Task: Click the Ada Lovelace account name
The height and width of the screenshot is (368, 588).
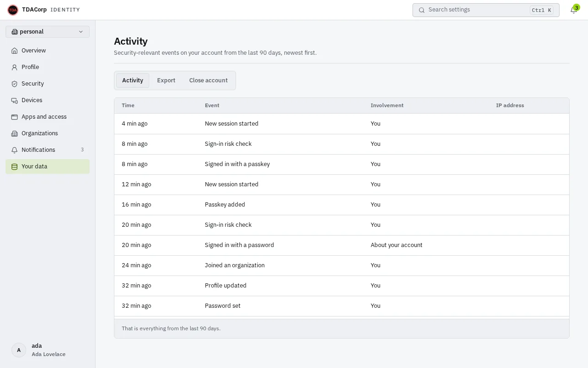Action: 49,354
